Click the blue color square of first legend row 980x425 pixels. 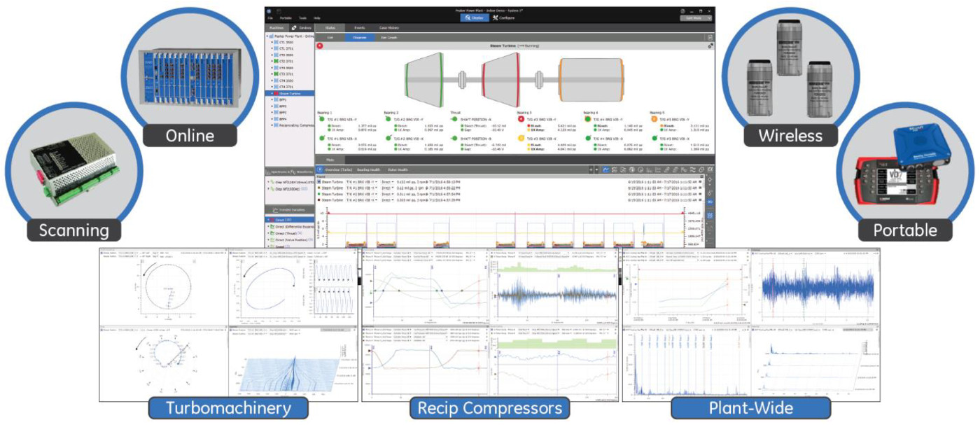[x=318, y=182]
